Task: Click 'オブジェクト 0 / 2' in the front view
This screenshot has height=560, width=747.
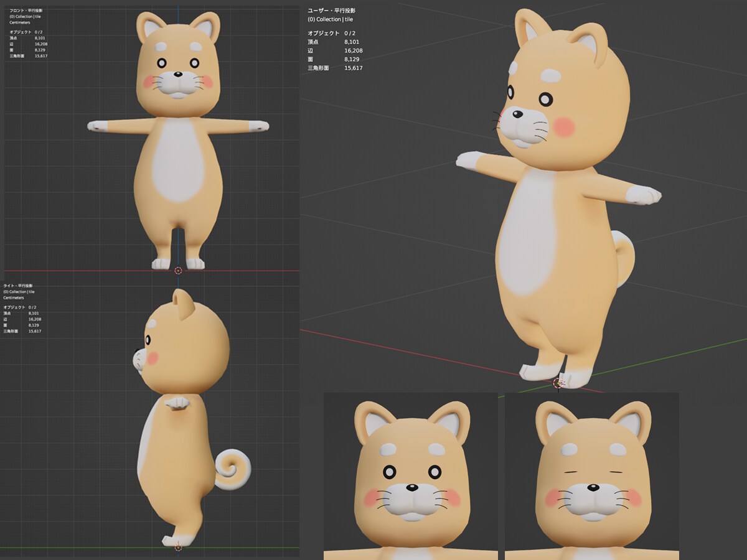Action: pos(26,32)
